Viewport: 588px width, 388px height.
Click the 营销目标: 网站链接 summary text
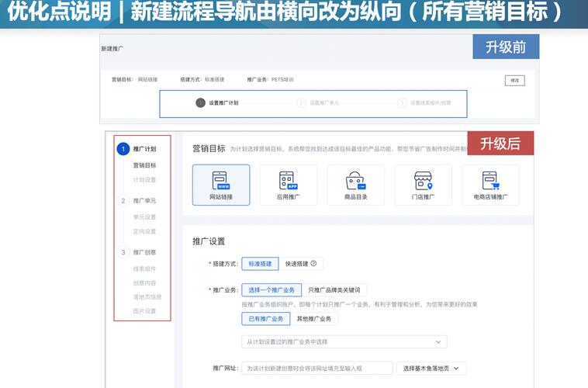(135, 80)
